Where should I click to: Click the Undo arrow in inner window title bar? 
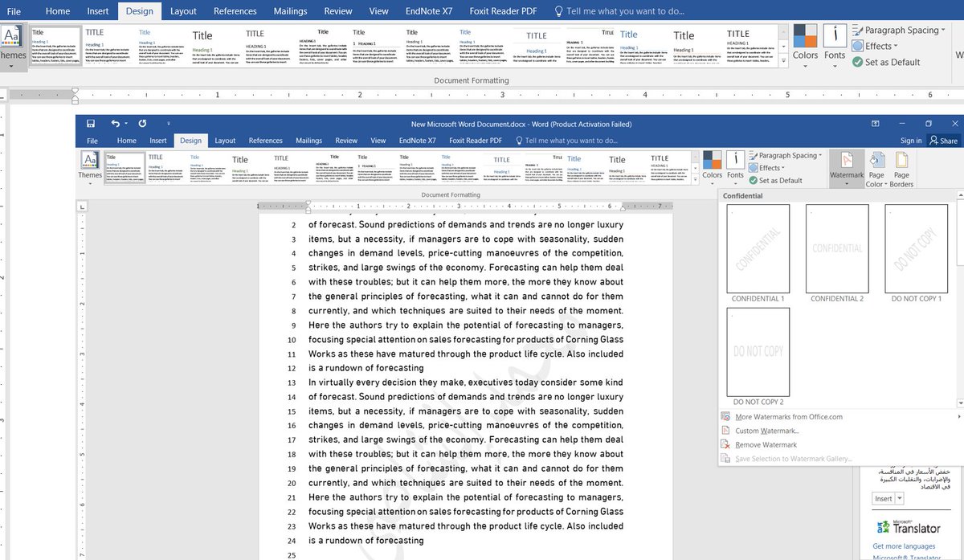click(115, 124)
